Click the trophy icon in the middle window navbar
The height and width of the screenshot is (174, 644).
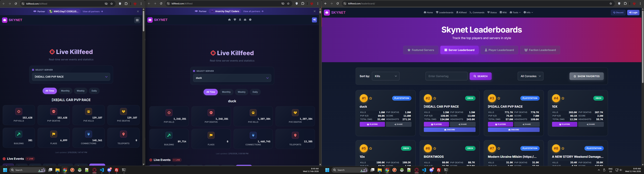[x=235, y=20]
